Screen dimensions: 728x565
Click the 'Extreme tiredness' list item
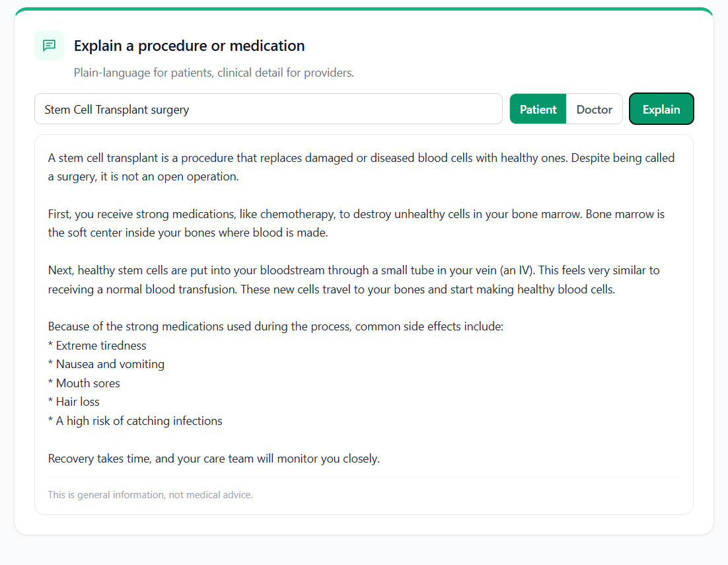(97, 346)
